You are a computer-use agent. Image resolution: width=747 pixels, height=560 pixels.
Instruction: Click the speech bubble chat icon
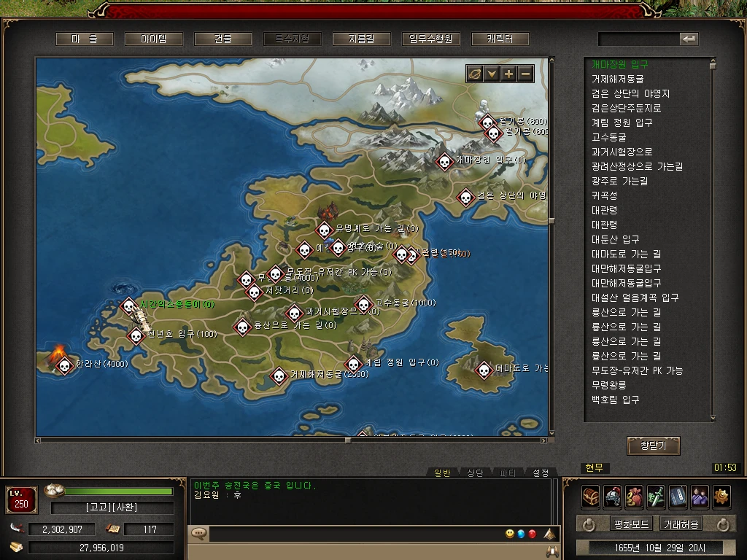[x=198, y=533]
